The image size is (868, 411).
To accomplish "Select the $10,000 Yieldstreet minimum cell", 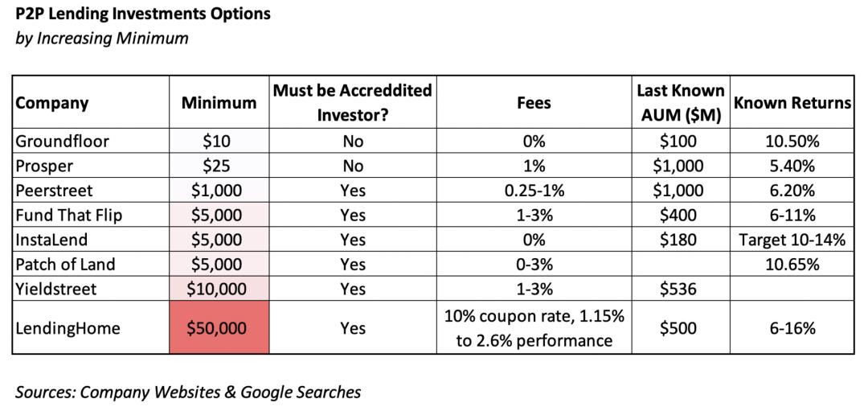I will [217, 288].
